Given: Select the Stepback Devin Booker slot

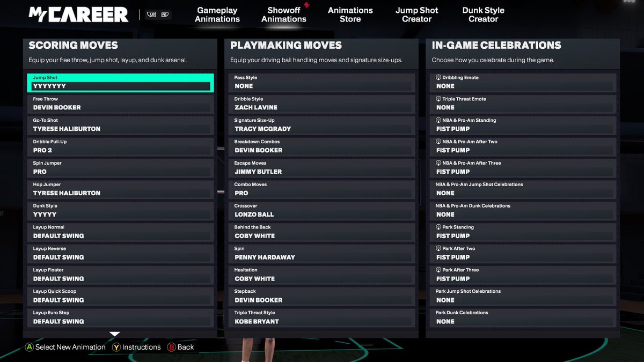Looking at the screenshot, I should tap(322, 297).
